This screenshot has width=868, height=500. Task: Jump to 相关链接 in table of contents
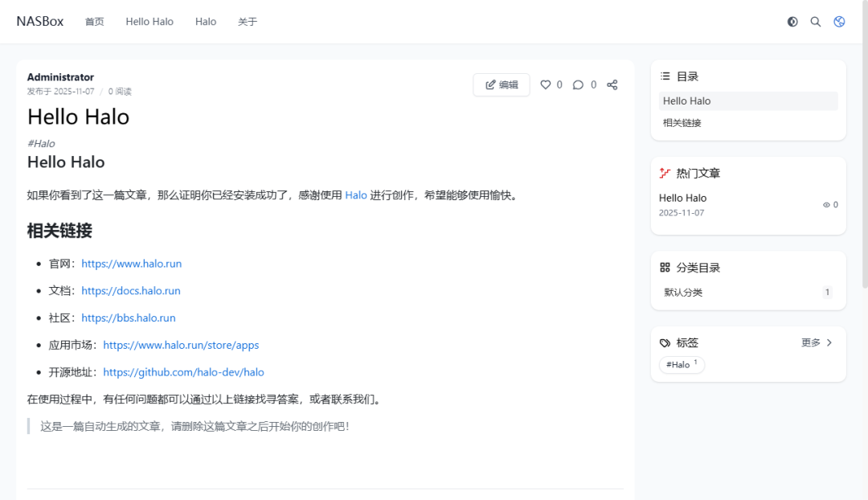click(x=682, y=123)
